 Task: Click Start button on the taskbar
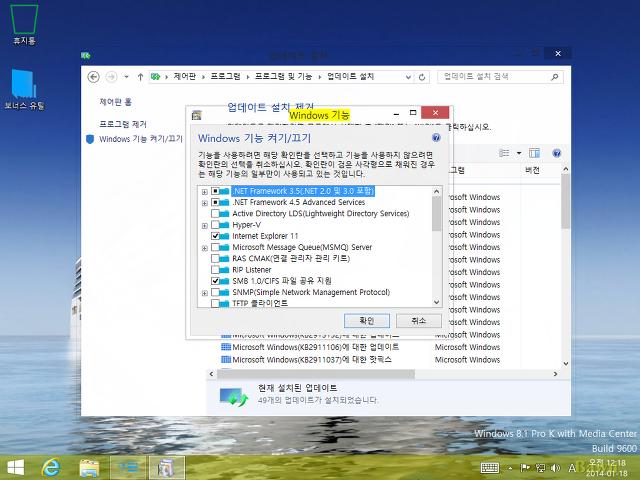click(16, 467)
